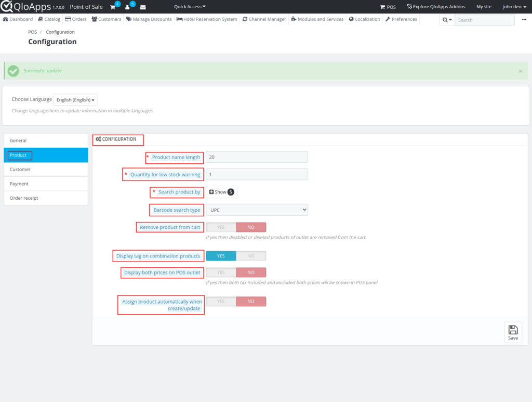Screen dimensions: 532x402
Task: Open the john deo user menu
Action: (514, 6)
